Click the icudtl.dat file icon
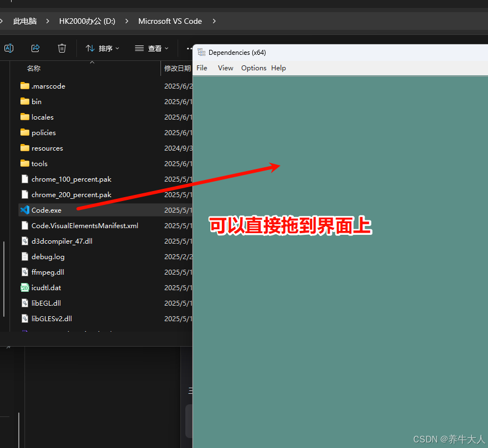This screenshot has width=488, height=448. [x=25, y=287]
